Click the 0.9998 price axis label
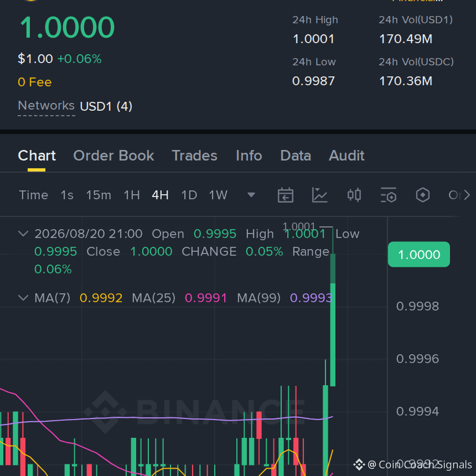 pos(417,306)
